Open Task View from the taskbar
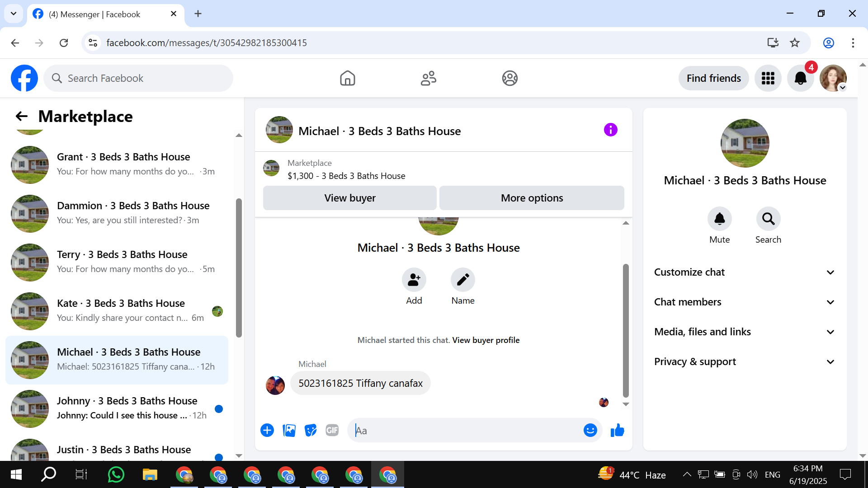868x488 pixels. pos(81,474)
